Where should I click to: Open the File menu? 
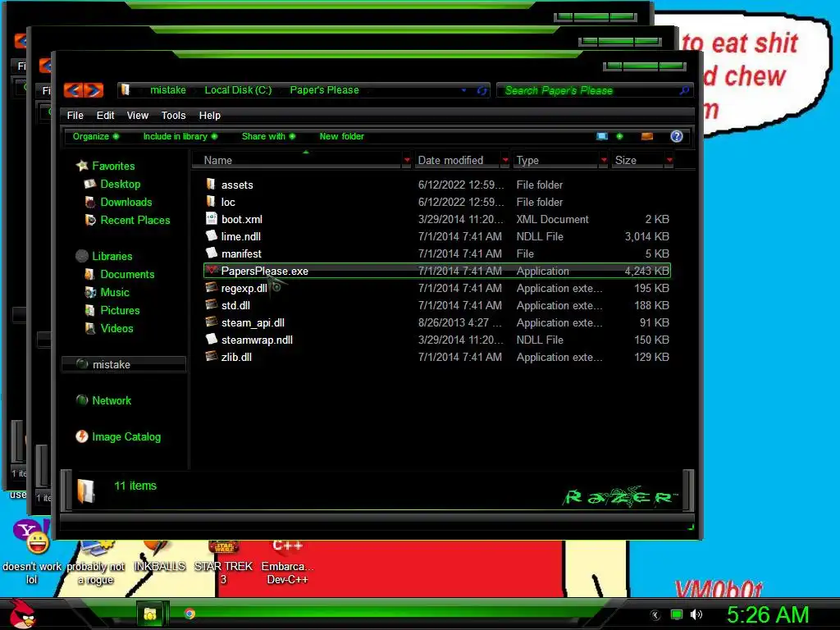(75, 115)
